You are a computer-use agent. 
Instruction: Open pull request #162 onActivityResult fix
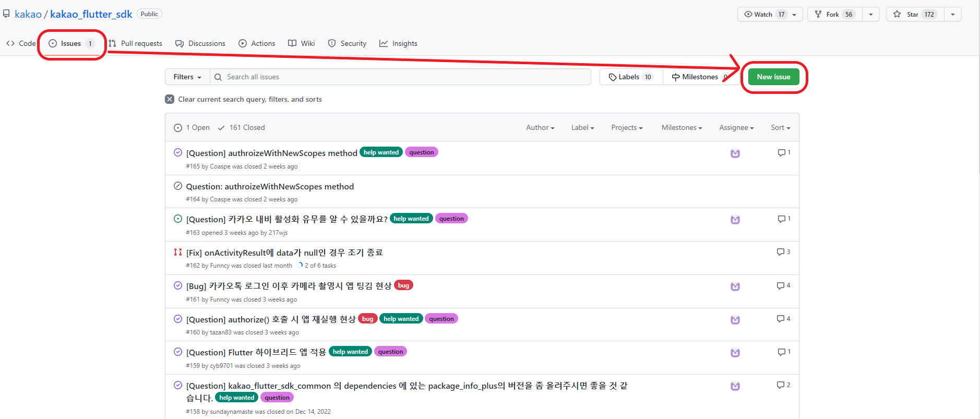click(284, 253)
